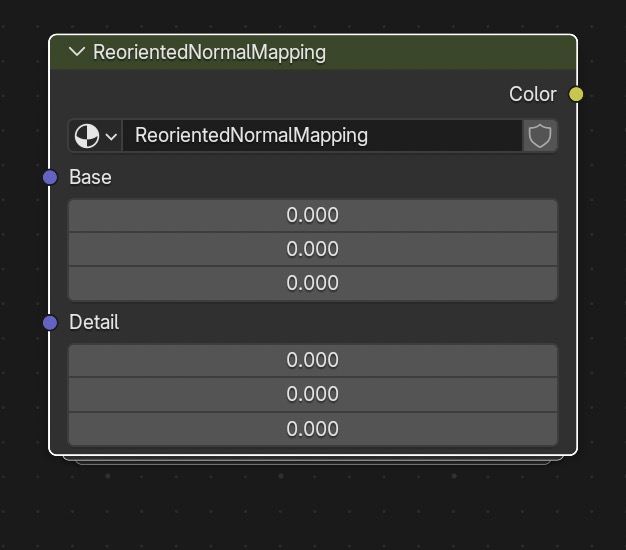Screen dimensions: 626x550
Task: Click the Detail label
Action: [94, 322]
